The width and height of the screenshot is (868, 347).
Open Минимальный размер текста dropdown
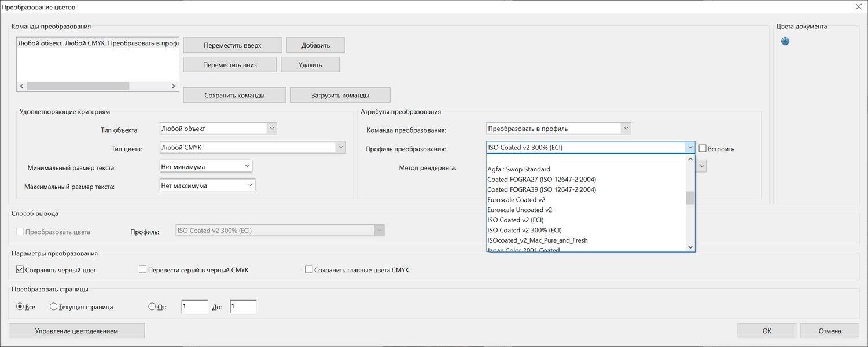coord(205,166)
